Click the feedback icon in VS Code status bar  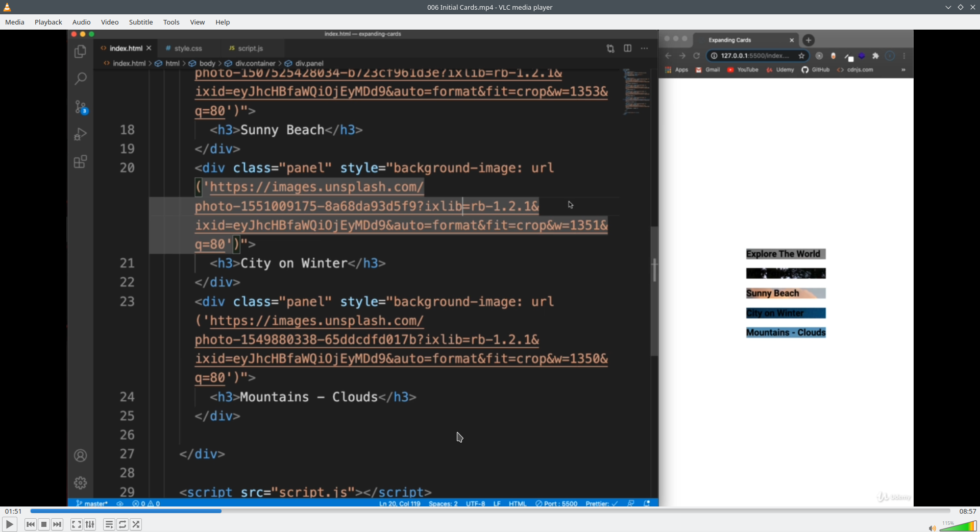click(631, 503)
